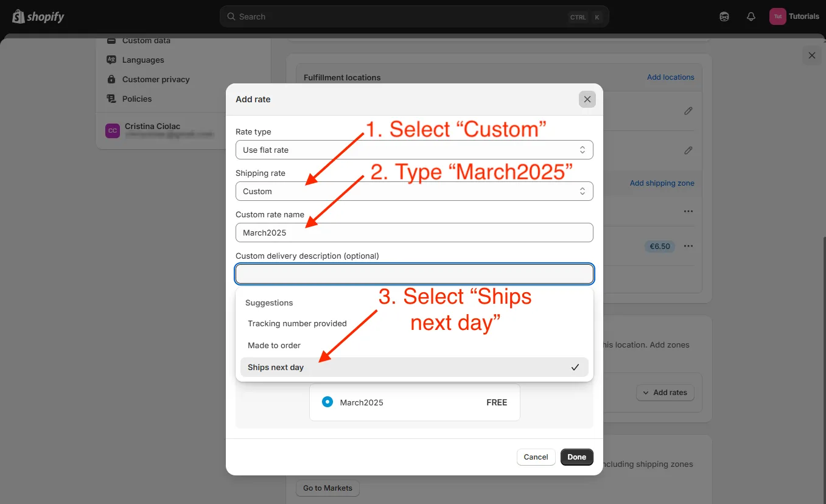Click the Custom data sidebar icon
This screenshot has width=826, height=504.
pos(111,40)
